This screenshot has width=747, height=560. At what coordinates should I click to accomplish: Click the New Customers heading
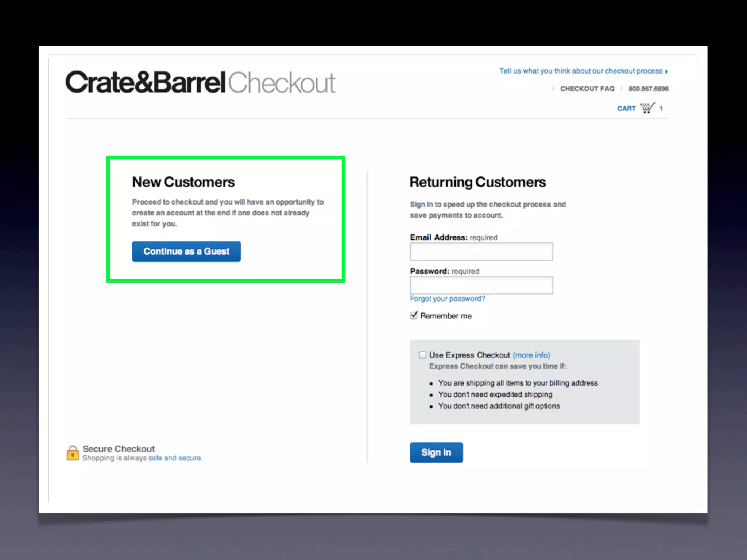(183, 182)
